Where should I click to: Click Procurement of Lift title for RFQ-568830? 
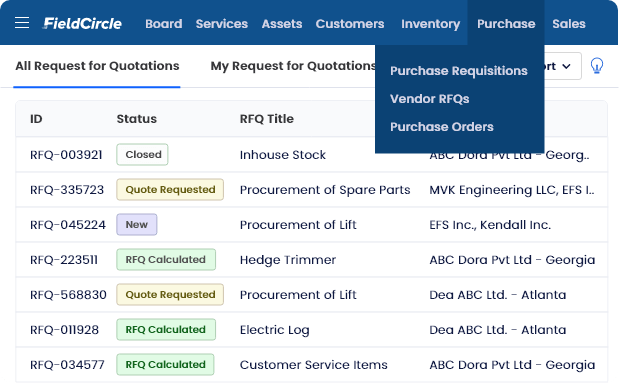[x=298, y=295]
